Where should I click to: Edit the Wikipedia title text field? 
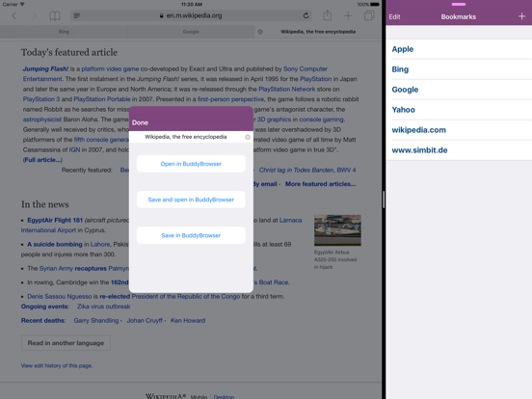pyautogui.click(x=186, y=137)
